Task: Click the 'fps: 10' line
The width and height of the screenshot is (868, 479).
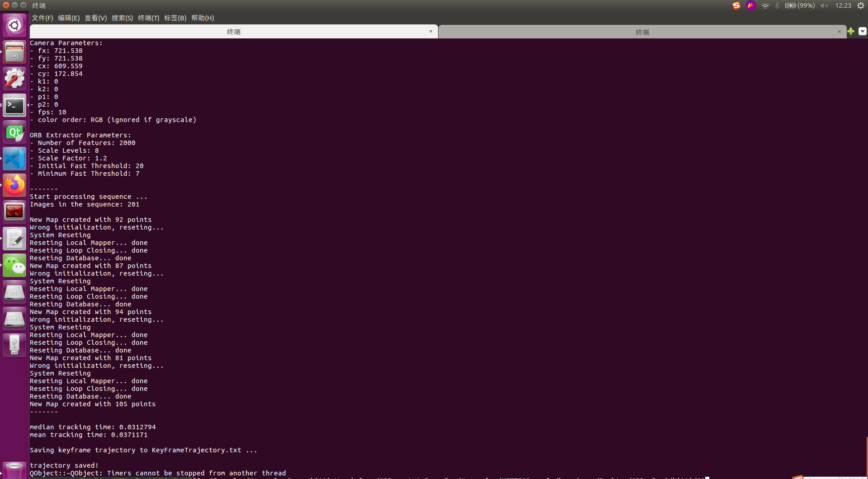Action: tap(48, 112)
